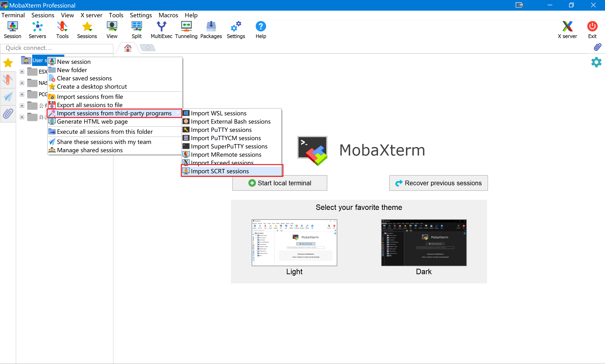The height and width of the screenshot is (364, 605).
Task: Choose Import MRemote sessions
Action: pos(232,155)
